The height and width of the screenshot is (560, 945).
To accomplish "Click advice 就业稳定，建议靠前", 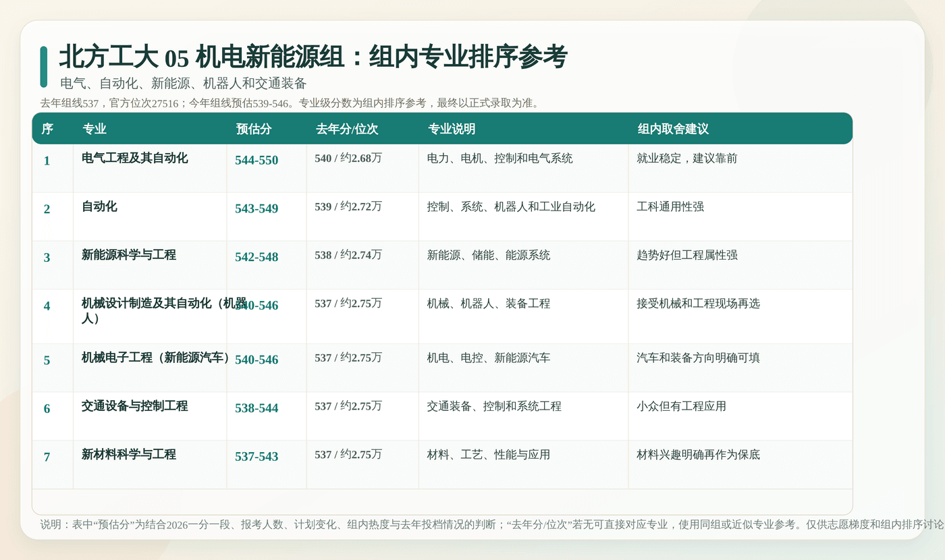I will (x=687, y=158).
